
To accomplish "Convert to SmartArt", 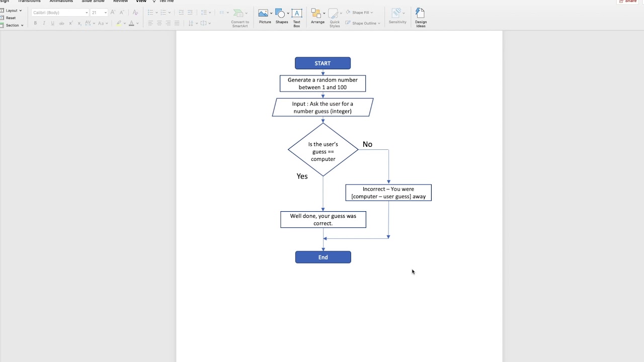I will [x=240, y=18].
